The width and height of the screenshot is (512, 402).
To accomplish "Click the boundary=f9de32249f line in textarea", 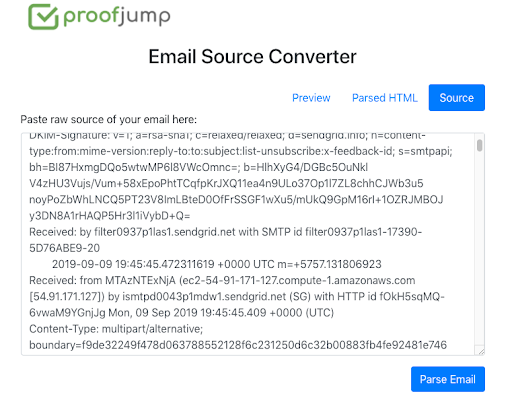I will tap(238, 345).
